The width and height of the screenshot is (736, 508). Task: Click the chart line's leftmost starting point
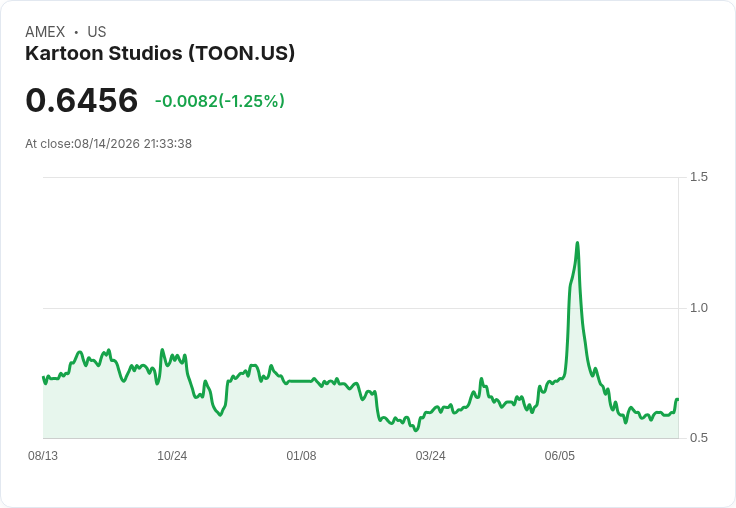(x=43, y=377)
